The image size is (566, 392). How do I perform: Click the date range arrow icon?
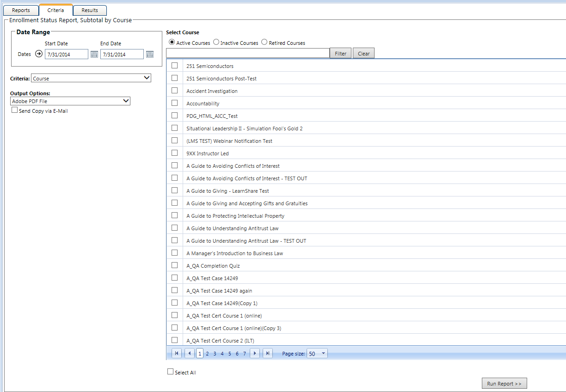(39, 54)
